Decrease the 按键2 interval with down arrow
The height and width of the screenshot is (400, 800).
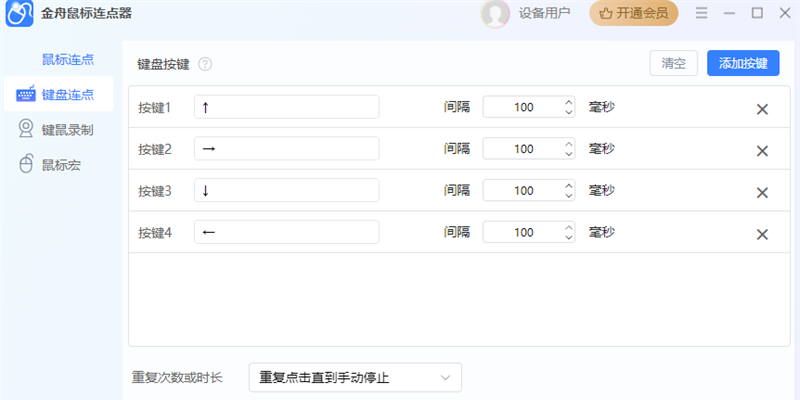point(569,155)
